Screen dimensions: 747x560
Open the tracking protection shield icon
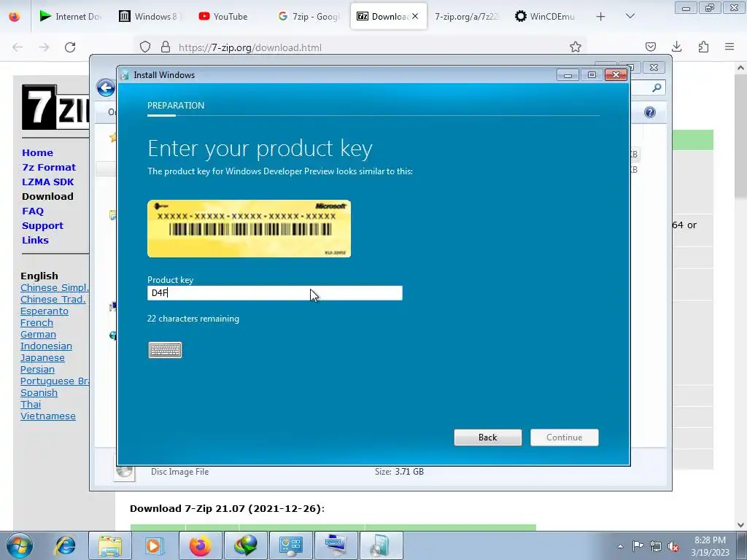click(x=145, y=47)
